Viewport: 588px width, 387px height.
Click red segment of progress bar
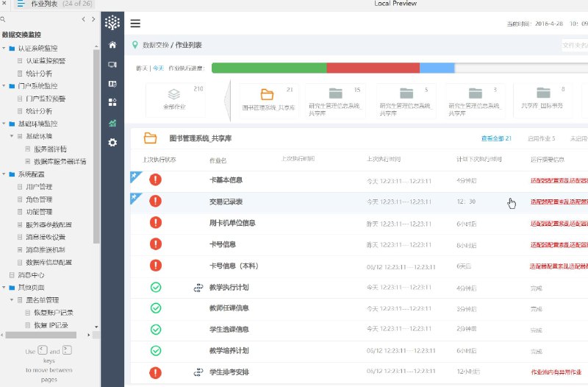click(x=373, y=68)
